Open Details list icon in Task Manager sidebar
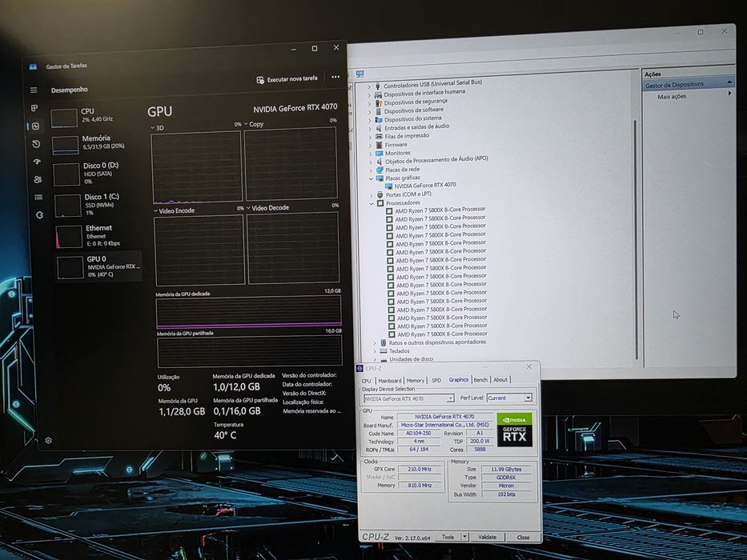This screenshot has height=560, width=747. (x=38, y=197)
